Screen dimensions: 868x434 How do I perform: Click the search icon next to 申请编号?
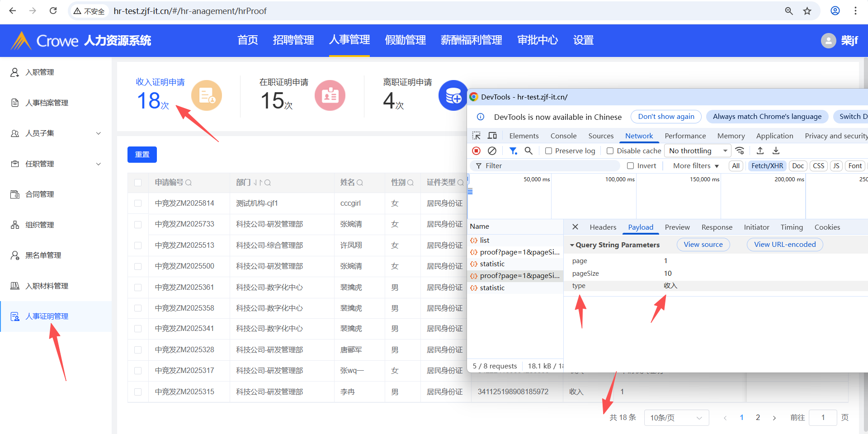pos(189,183)
